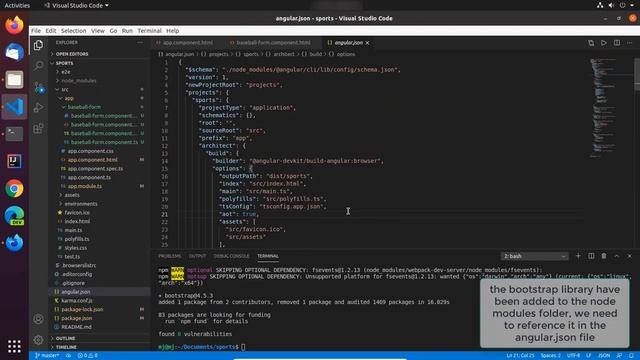This screenshot has width=640, height=360.
Task: Open the File menu
Action: [x=36, y=31]
